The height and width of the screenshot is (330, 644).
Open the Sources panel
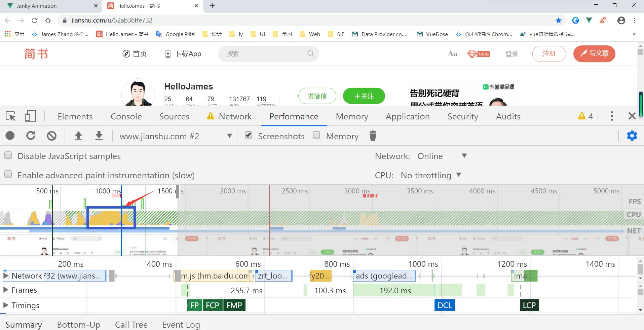pyautogui.click(x=174, y=116)
